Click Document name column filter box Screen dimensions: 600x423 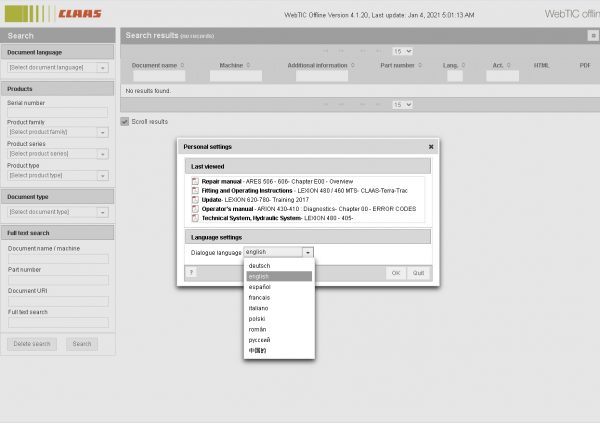[159, 76]
